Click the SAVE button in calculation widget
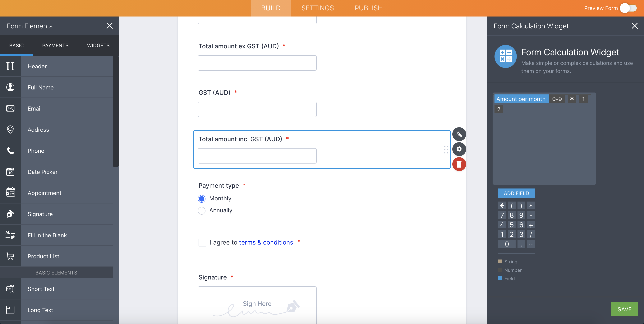Image resolution: width=644 pixels, height=324 pixels. point(624,309)
